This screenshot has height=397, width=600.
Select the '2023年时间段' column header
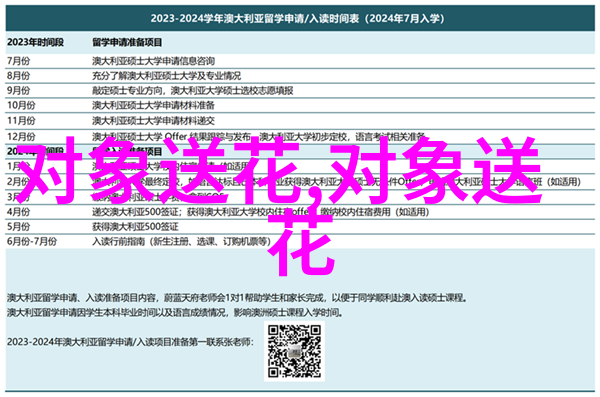click(x=35, y=42)
